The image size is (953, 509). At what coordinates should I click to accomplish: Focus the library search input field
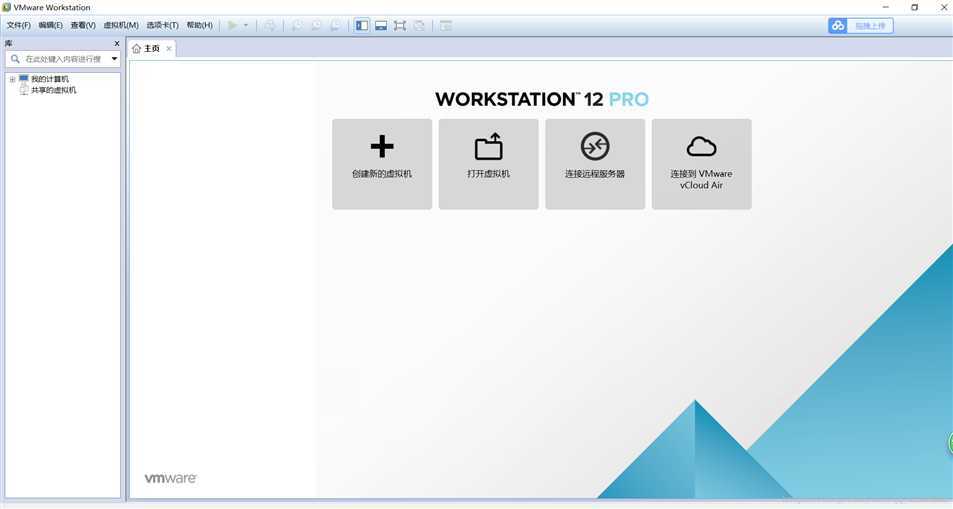[x=63, y=59]
